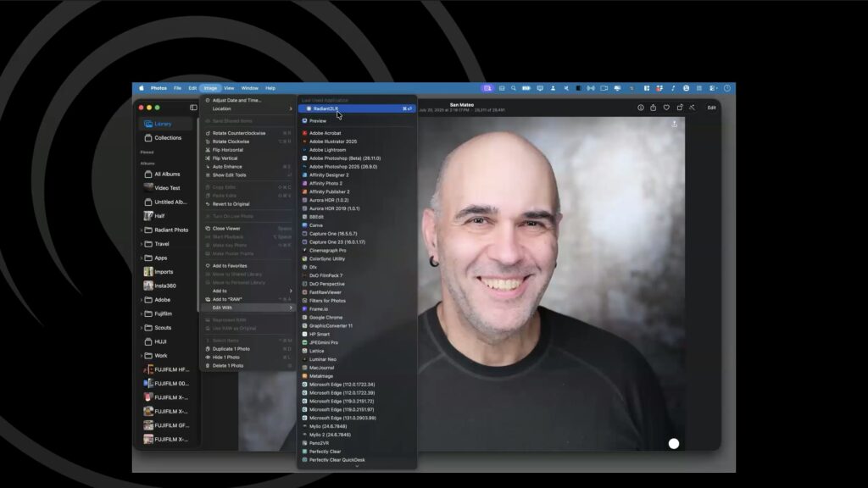Open the photo Info button
868x488 pixels.
click(641, 108)
